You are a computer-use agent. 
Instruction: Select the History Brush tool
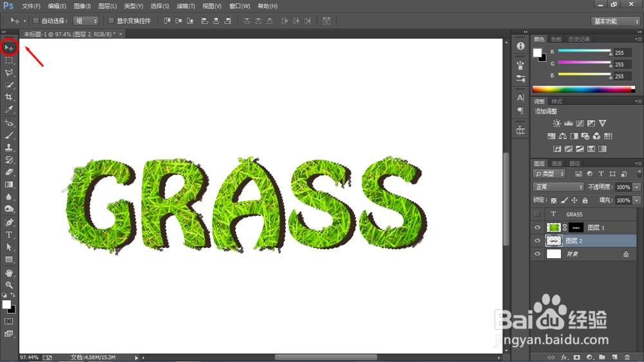click(x=9, y=160)
